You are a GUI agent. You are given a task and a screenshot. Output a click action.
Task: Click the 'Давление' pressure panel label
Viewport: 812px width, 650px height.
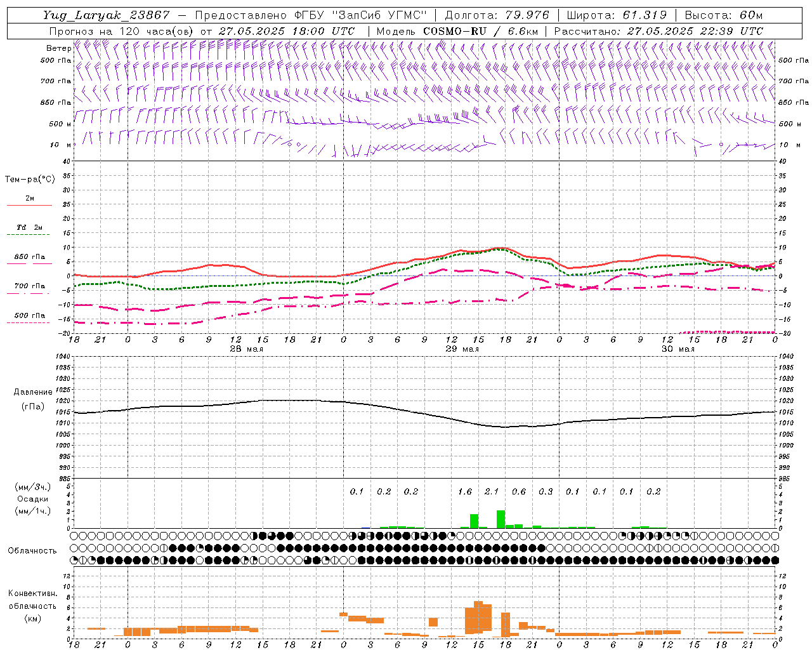pos(33,392)
